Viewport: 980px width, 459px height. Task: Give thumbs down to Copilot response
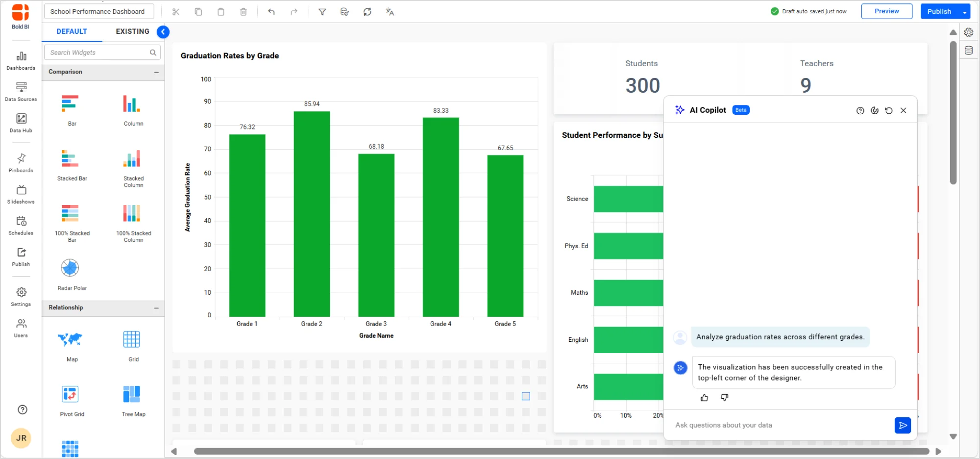coord(724,397)
